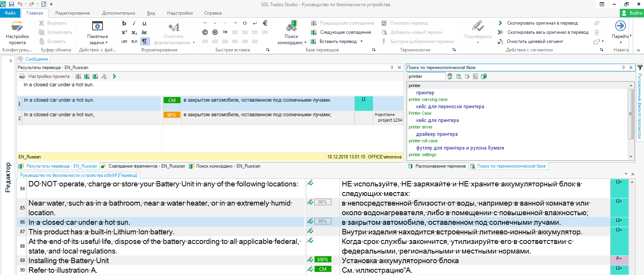Apply italic formatting

(134, 23)
